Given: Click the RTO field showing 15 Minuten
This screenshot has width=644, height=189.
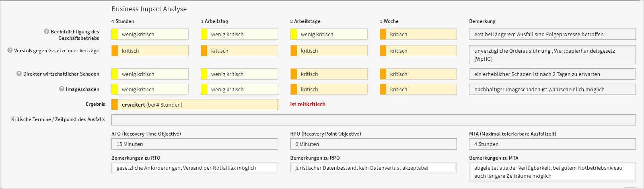Looking at the screenshot, I should click(x=195, y=144).
